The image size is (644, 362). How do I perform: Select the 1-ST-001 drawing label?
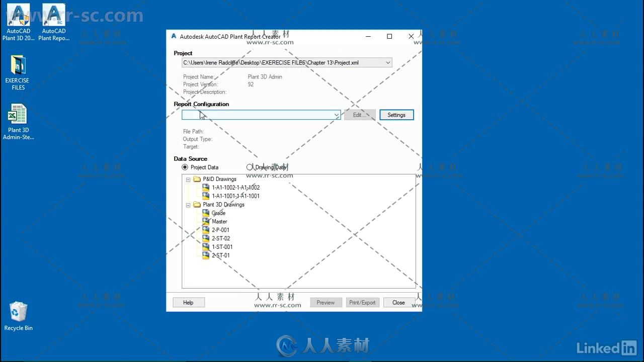pos(222,247)
